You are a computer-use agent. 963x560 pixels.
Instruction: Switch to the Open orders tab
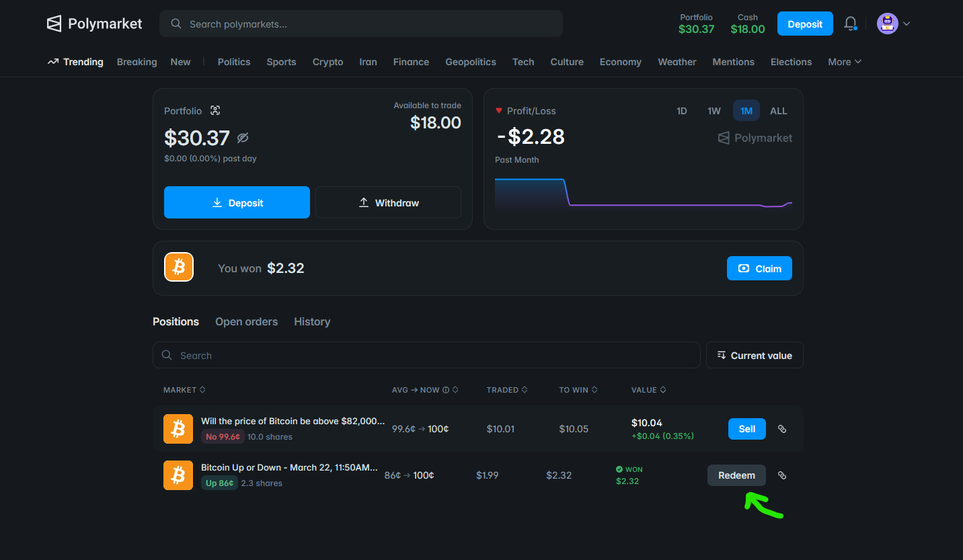246,321
